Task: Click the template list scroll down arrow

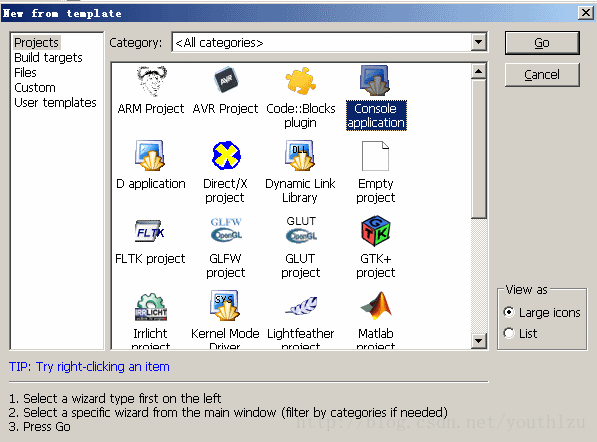Action: point(479,340)
